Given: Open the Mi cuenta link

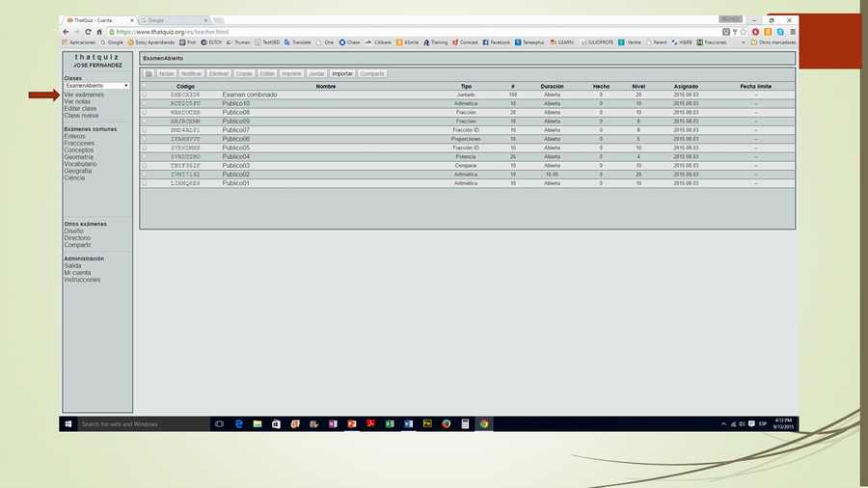Looking at the screenshot, I should pos(77,273).
